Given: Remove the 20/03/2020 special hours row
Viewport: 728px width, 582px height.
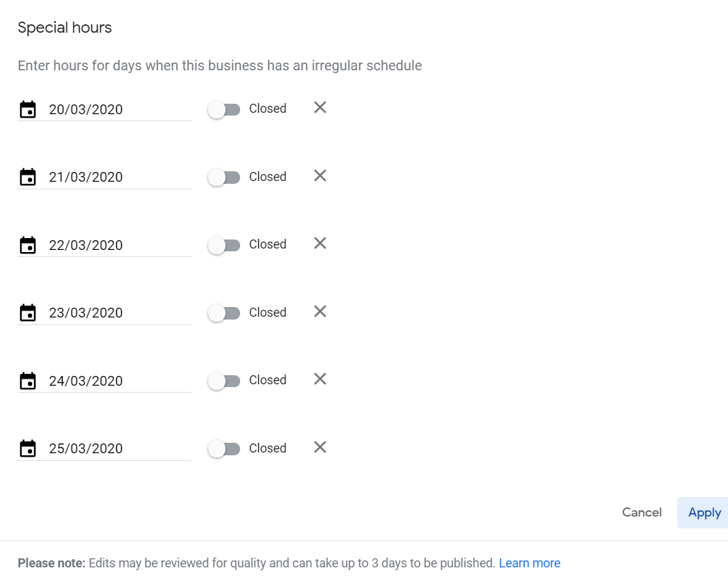Looking at the screenshot, I should coord(320,108).
